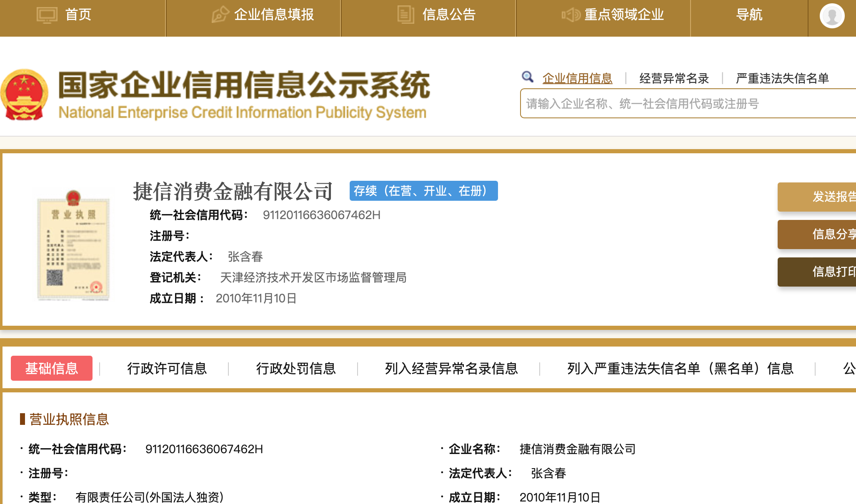This screenshot has width=856, height=504.
Task: Click the 营业执照信息 section heading
Action: (x=69, y=419)
